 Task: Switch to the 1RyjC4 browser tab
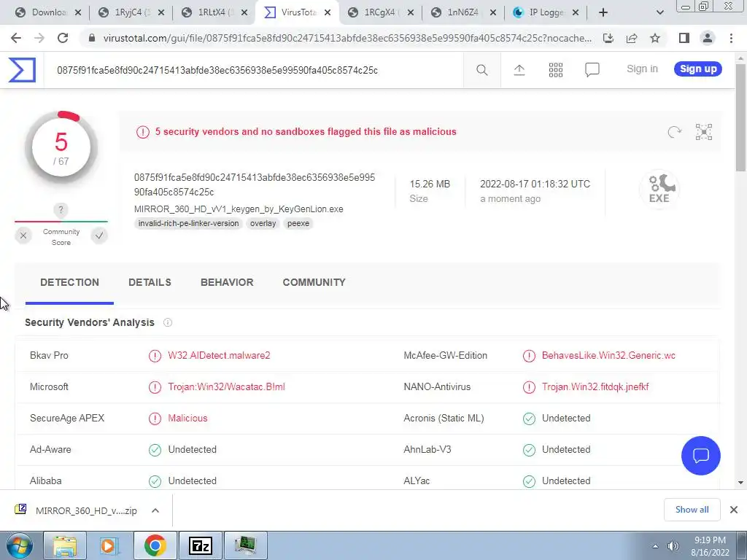click(131, 12)
